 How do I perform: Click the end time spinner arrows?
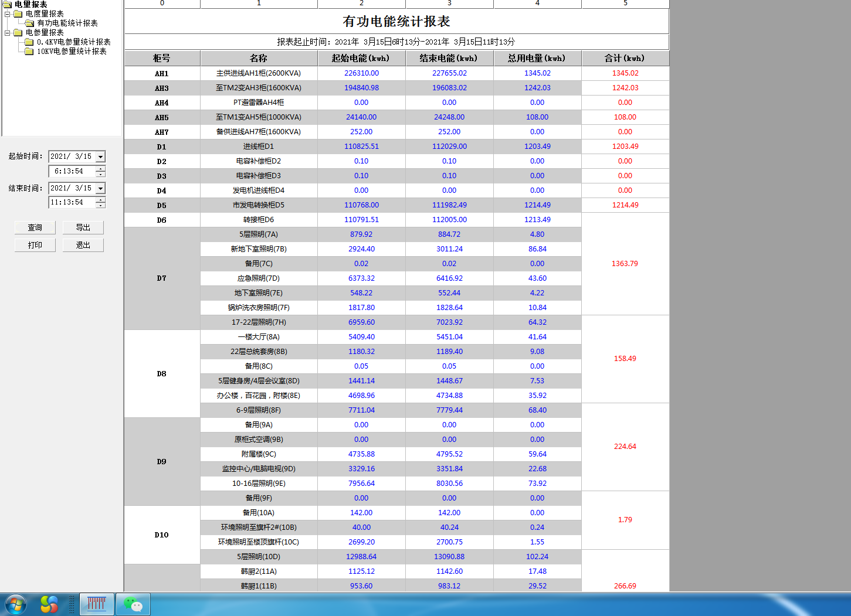pyautogui.click(x=101, y=202)
